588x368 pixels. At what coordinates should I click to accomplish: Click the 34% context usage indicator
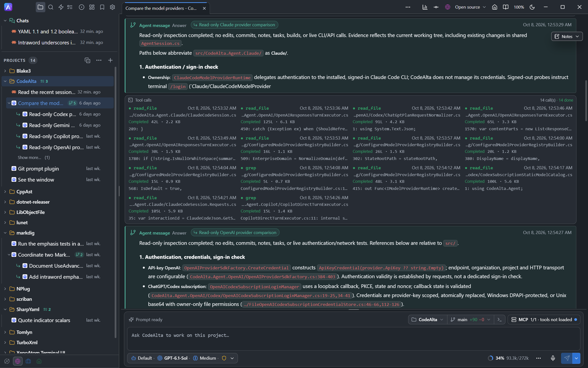[508, 358]
